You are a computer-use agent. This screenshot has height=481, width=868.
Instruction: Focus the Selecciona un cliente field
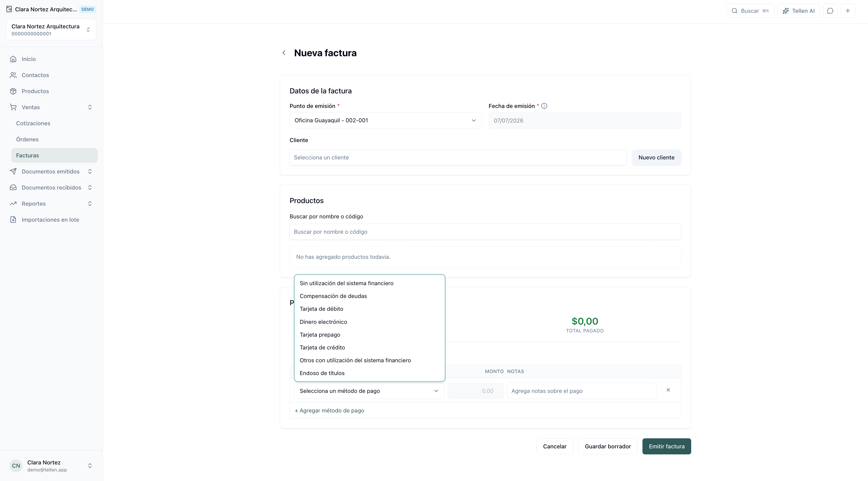click(458, 157)
